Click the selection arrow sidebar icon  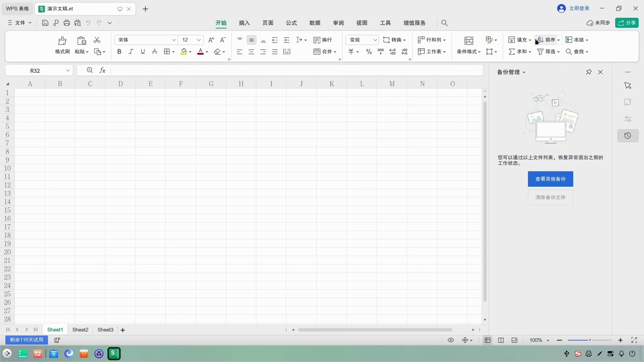[628, 85]
